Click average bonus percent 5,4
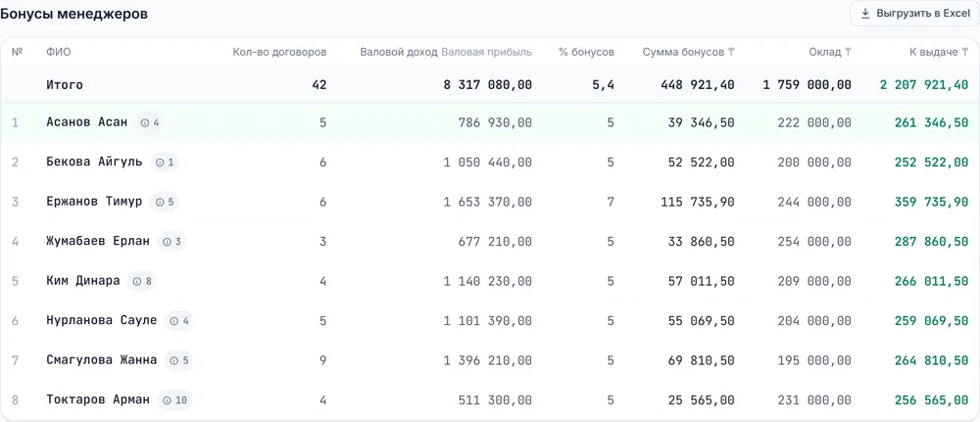Image resolution: width=980 pixels, height=422 pixels. pos(603,85)
